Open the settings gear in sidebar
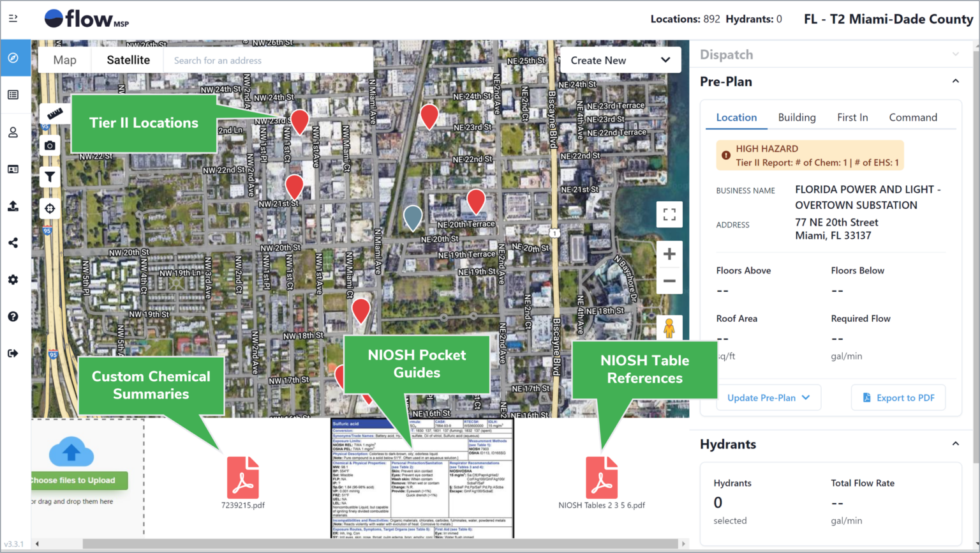 pyautogui.click(x=13, y=279)
